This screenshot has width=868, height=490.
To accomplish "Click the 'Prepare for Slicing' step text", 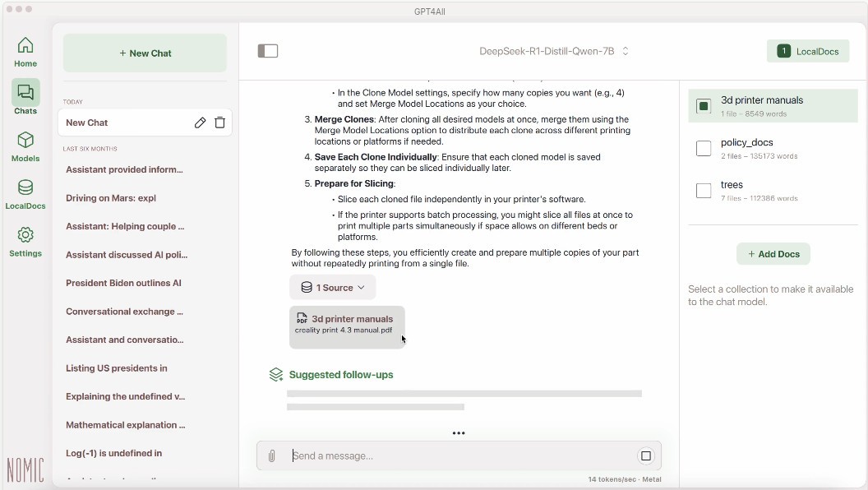I will tap(353, 184).
